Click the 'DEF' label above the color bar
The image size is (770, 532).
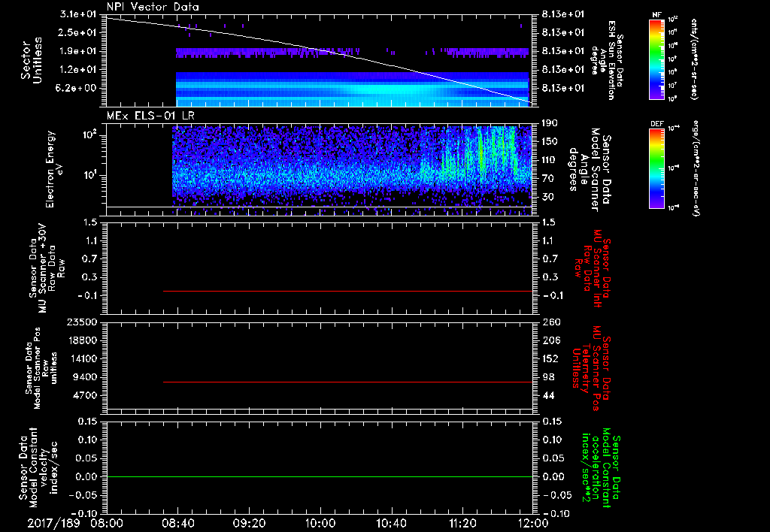pos(656,124)
